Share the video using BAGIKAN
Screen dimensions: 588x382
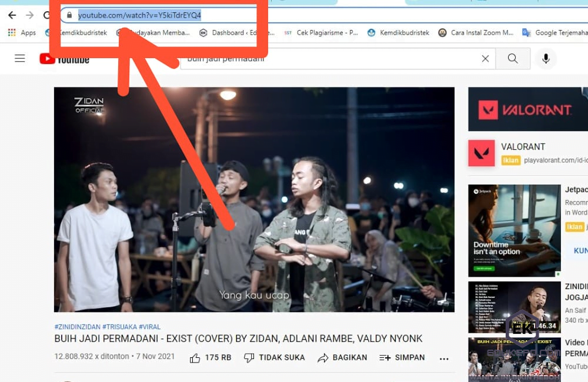[x=342, y=357]
